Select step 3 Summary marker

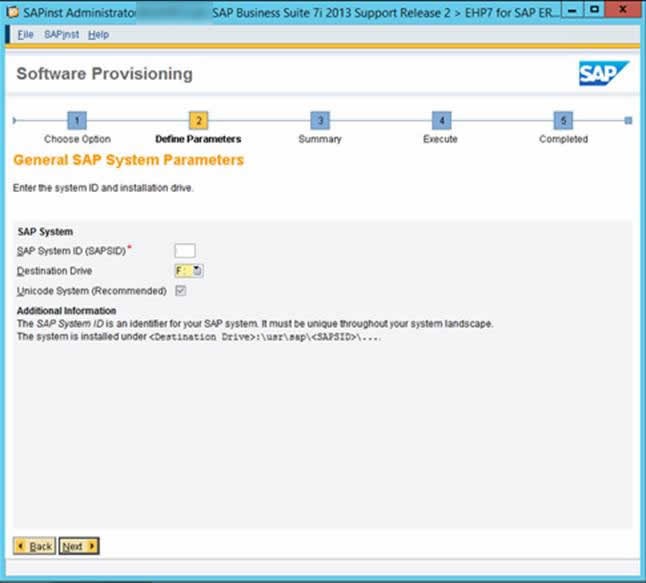click(x=320, y=120)
